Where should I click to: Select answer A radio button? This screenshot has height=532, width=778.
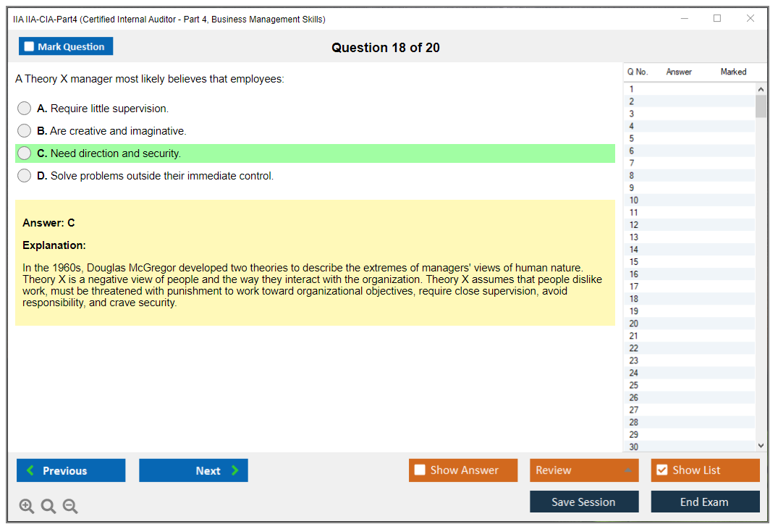coord(25,109)
